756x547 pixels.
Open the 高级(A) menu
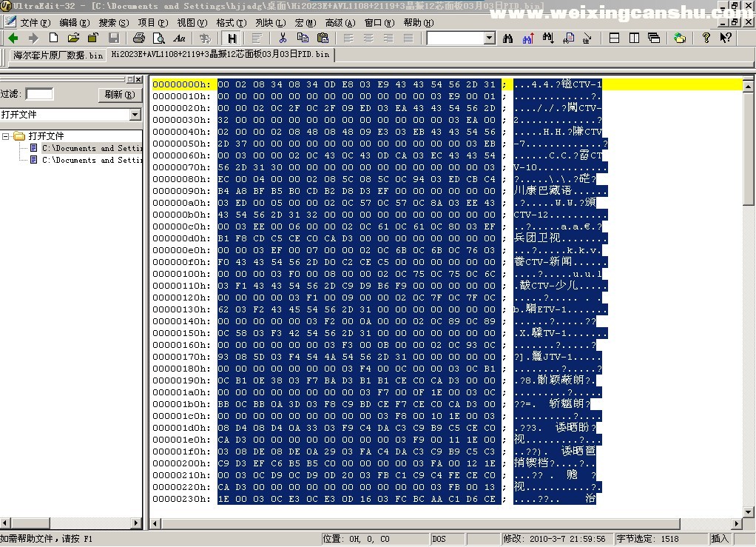tap(340, 23)
